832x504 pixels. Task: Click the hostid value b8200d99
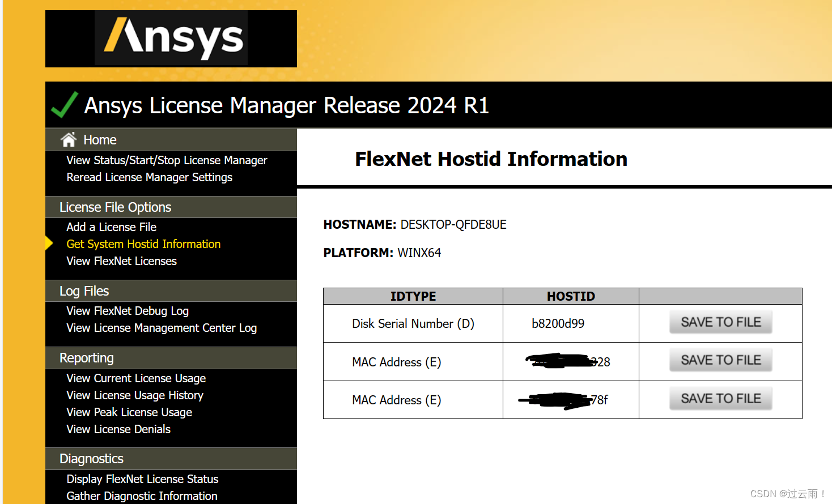pyautogui.click(x=558, y=324)
